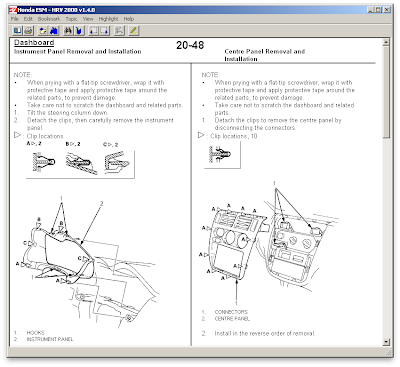The height and width of the screenshot is (367, 400).
Task: Click the vertical scrollbar up arrow
Action: coord(386,42)
